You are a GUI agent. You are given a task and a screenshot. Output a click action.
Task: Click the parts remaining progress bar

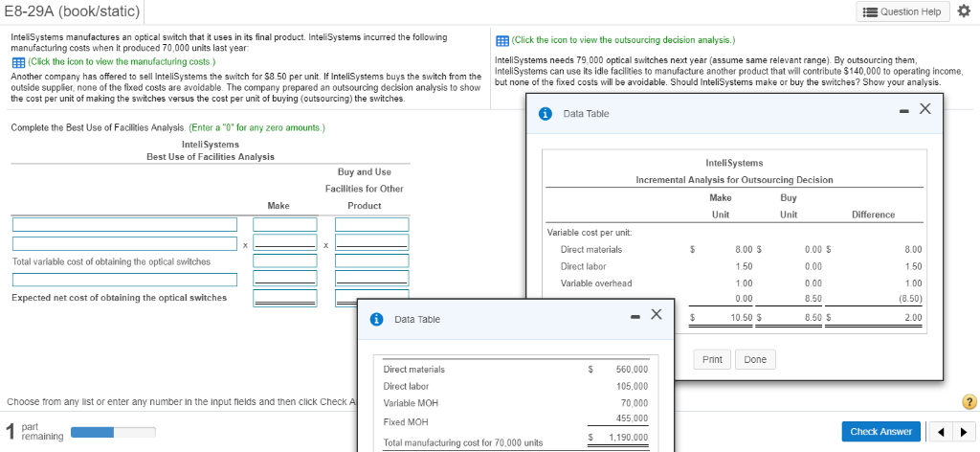(113, 432)
